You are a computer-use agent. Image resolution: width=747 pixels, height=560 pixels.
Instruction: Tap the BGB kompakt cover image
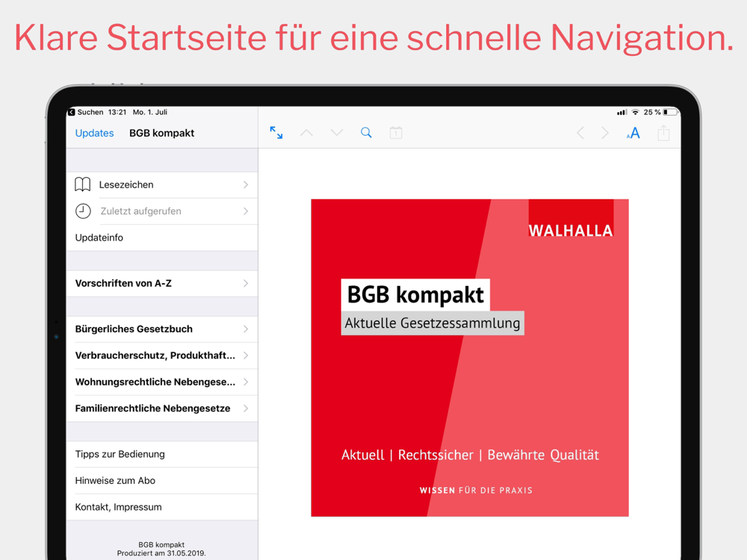[470, 358]
